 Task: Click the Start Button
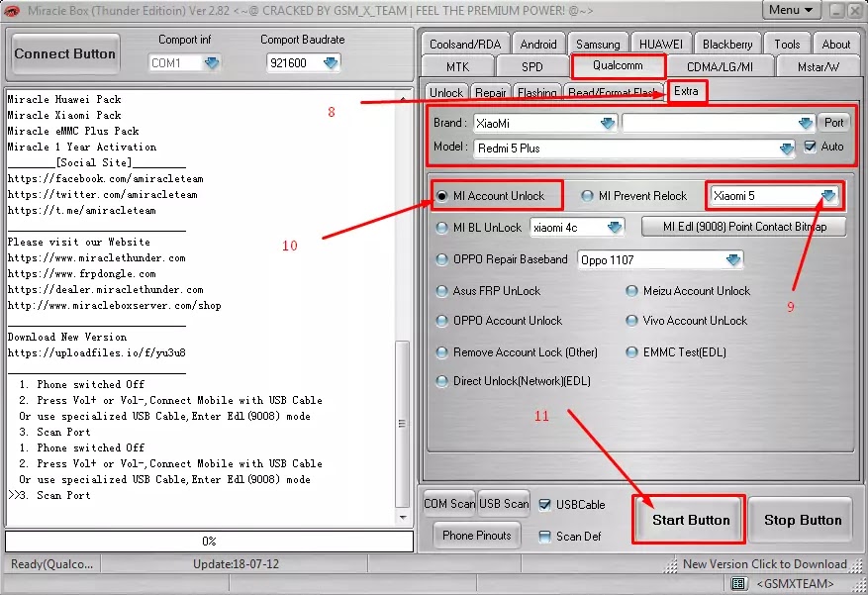690,520
